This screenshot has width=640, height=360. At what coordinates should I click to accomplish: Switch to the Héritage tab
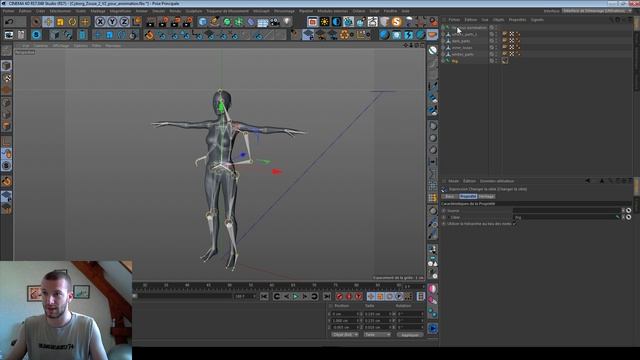point(486,196)
